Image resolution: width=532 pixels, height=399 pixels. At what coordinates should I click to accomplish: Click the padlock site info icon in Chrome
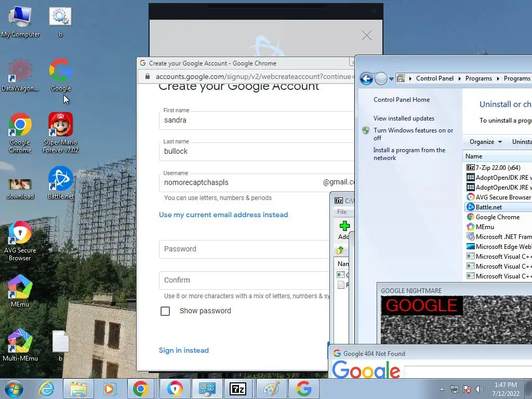click(x=148, y=76)
